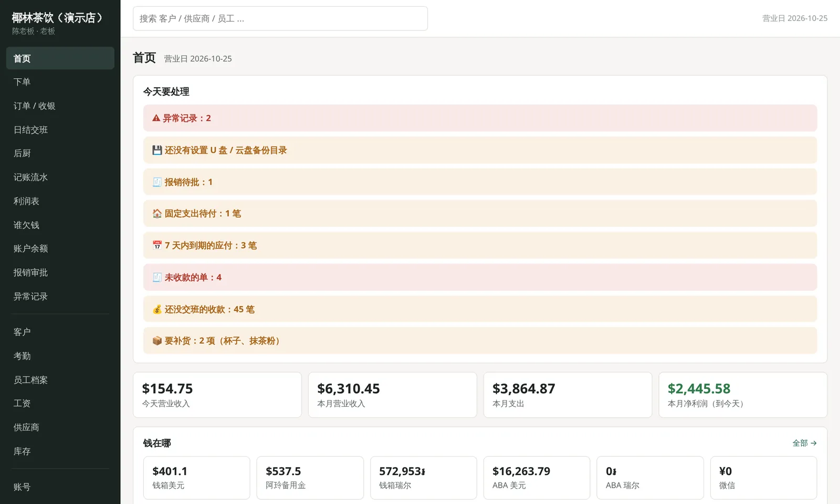The height and width of the screenshot is (504, 840).
Task: Open 日结交班 from the sidebar
Action: [x=60, y=130]
